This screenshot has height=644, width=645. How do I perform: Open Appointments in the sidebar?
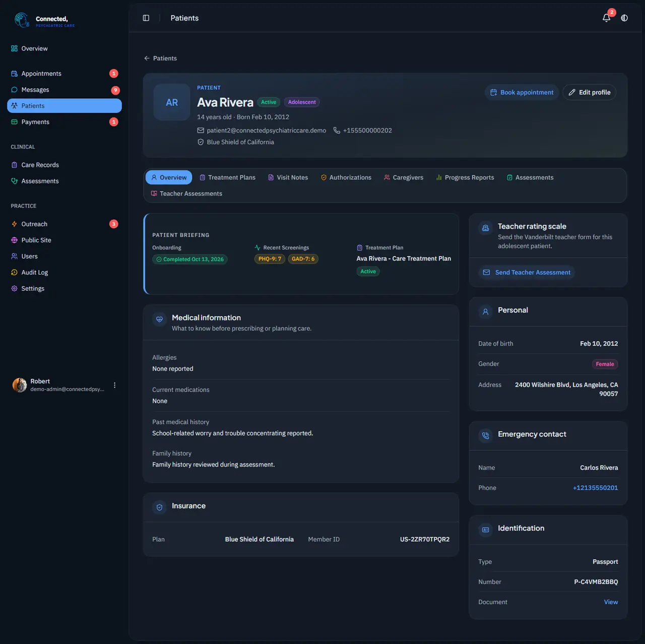pyautogui.click(x=64, y=74)
